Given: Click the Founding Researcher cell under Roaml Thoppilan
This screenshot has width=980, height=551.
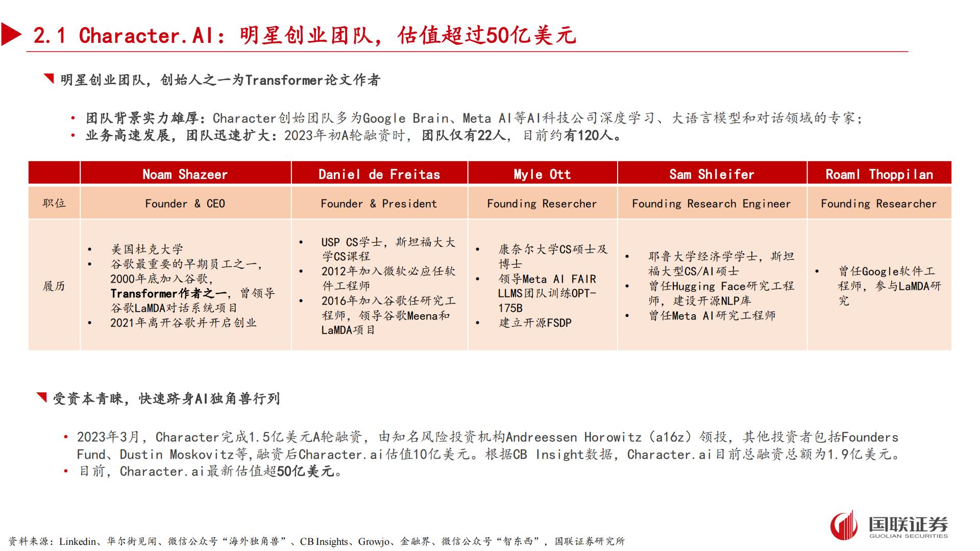Looking at the screenshot, I should click(x=879, y=203).
